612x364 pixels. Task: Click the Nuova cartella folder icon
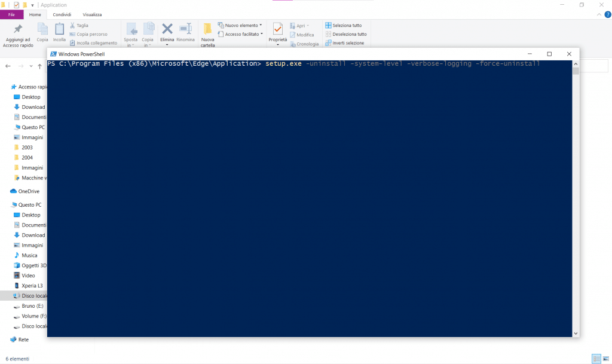point(207,29)
